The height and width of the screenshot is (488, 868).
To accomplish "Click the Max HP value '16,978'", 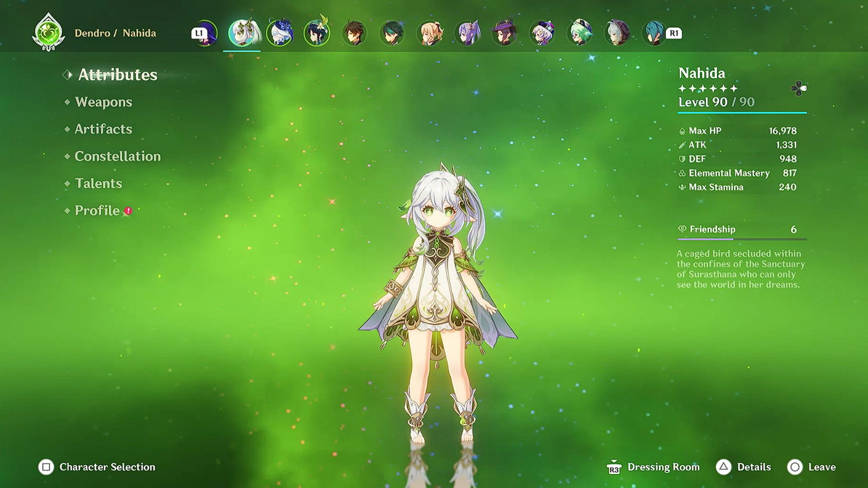I will coord(783,131).
